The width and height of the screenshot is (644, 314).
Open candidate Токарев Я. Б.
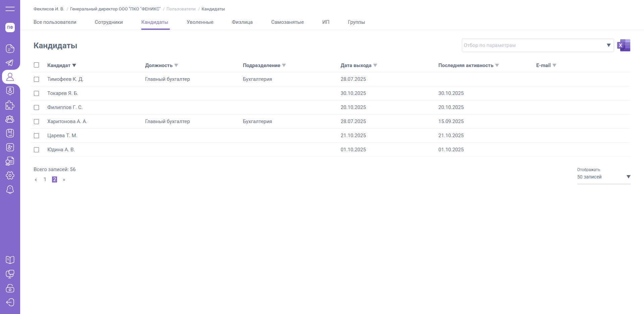click(x=63, y=93)
